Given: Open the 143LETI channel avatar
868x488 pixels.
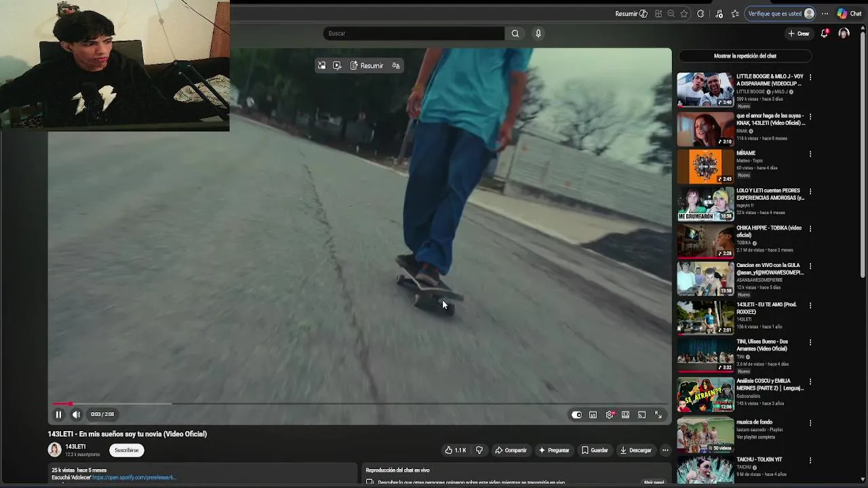Looking at the screenshot, I should (x=54, y=449).
